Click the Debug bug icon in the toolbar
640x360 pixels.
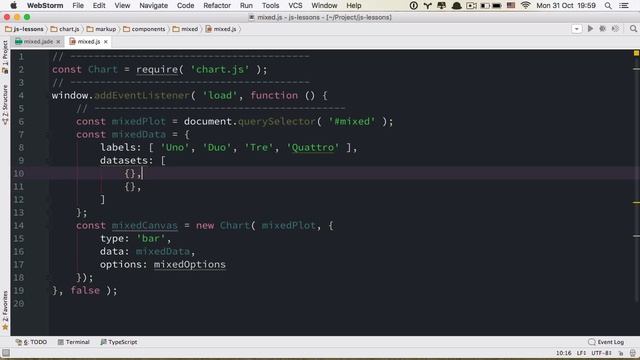point(602,29)
